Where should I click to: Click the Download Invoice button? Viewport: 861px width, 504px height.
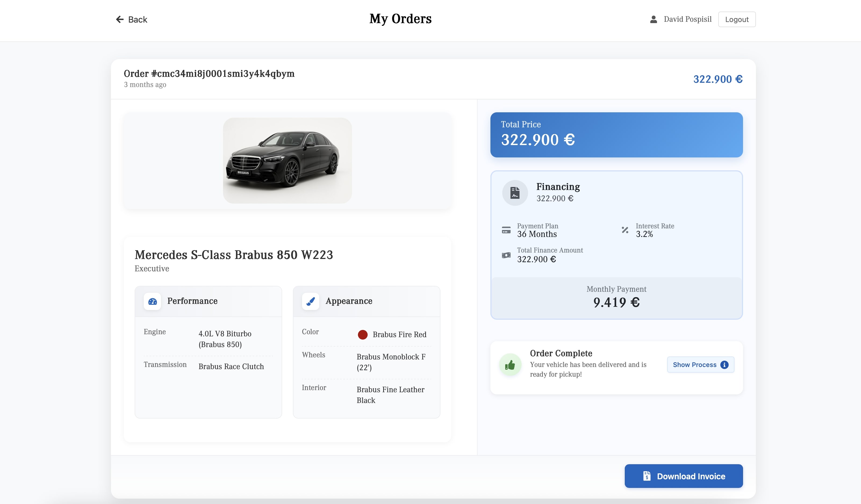point(683,476)
